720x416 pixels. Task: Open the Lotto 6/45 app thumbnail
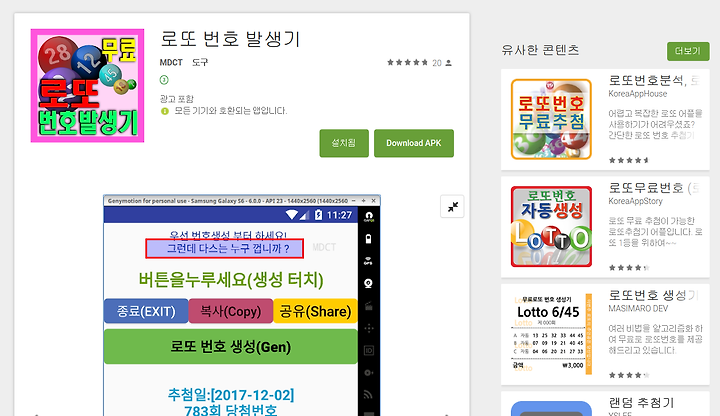pos(551,334)
